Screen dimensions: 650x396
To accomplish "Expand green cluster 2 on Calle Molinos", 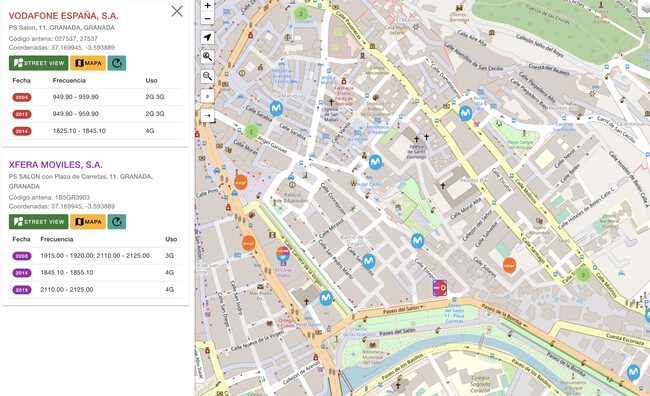I will coord(583,275).
